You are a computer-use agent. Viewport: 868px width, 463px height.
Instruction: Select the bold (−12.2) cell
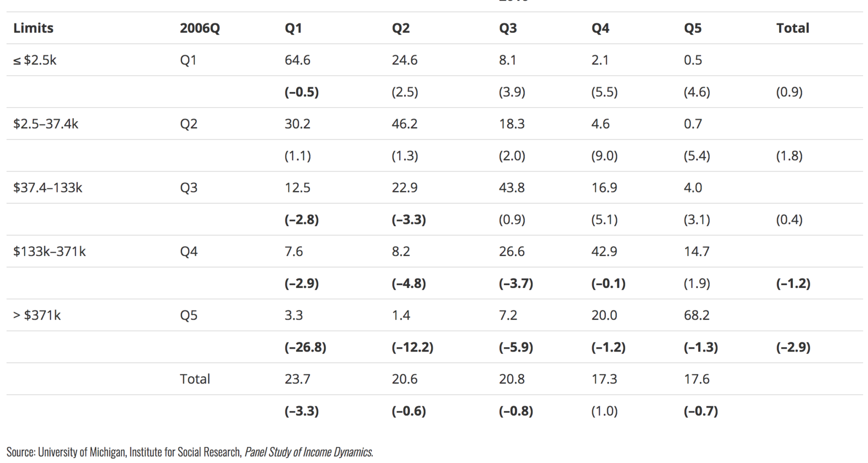tap(412, 347)
